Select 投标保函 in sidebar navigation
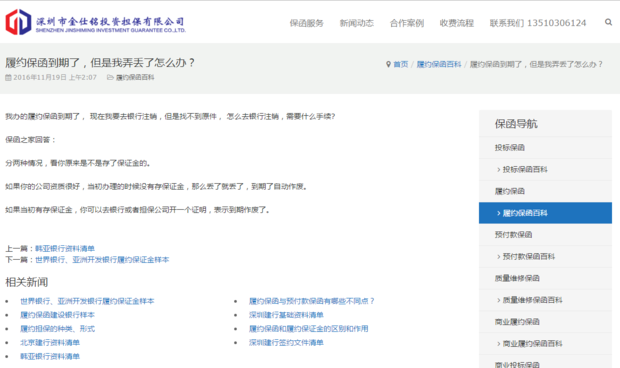Viewport: 620px width, 368px height. click(545, 148)
